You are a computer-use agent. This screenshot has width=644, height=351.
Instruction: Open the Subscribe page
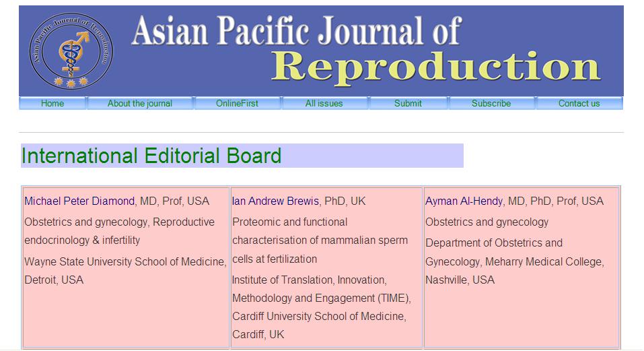491,103
